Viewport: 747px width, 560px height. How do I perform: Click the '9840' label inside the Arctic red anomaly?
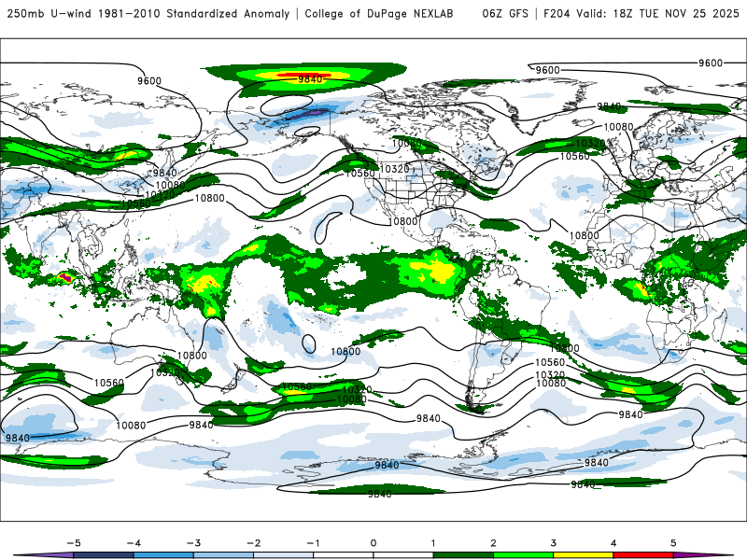(x=310, y=79)
